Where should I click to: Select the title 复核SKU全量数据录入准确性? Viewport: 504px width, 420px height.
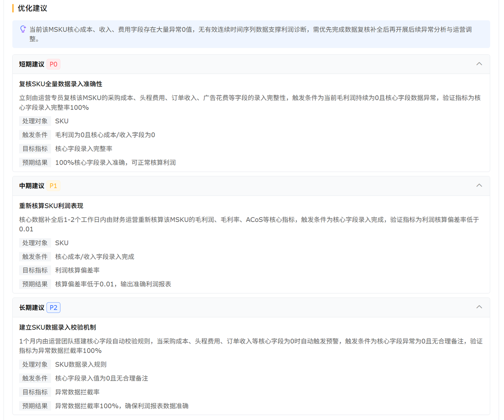pos(61,84)
